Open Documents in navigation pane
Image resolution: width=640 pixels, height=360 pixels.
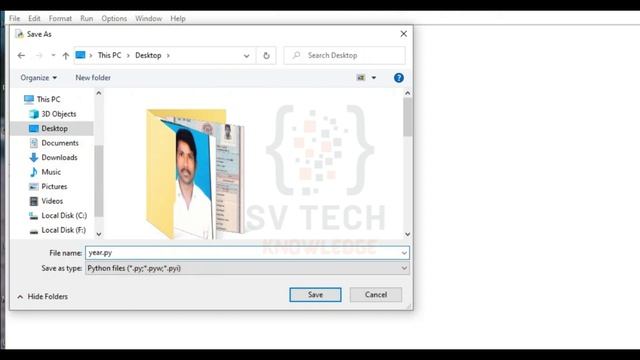point(60,143)
